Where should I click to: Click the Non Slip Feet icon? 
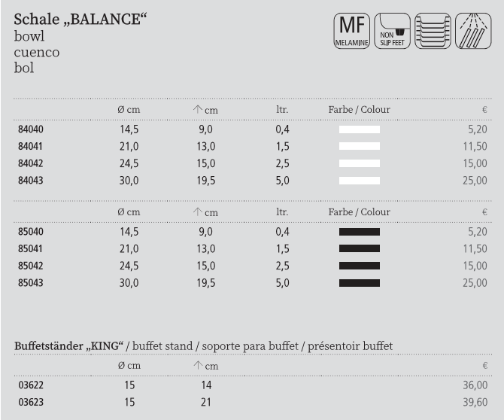point(391,32)
